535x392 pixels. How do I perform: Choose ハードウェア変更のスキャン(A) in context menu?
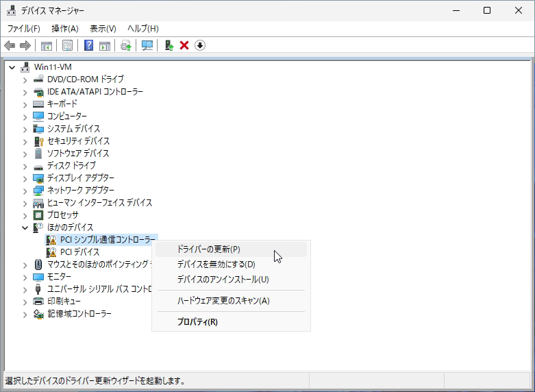click(x=231, y=301)
